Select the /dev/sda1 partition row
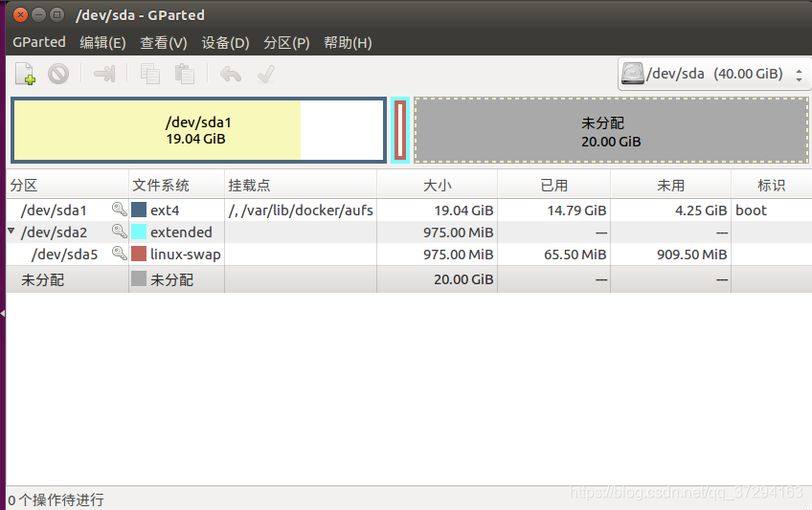Viewport: 812px width, 510px height. [409, 210]
